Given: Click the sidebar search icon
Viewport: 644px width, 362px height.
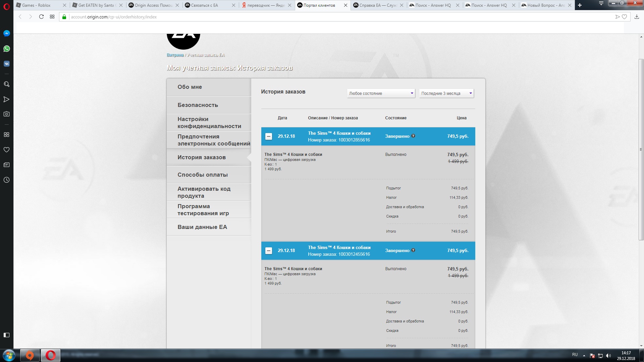Looking at the screenshot, I should click(x=6, y=84).
